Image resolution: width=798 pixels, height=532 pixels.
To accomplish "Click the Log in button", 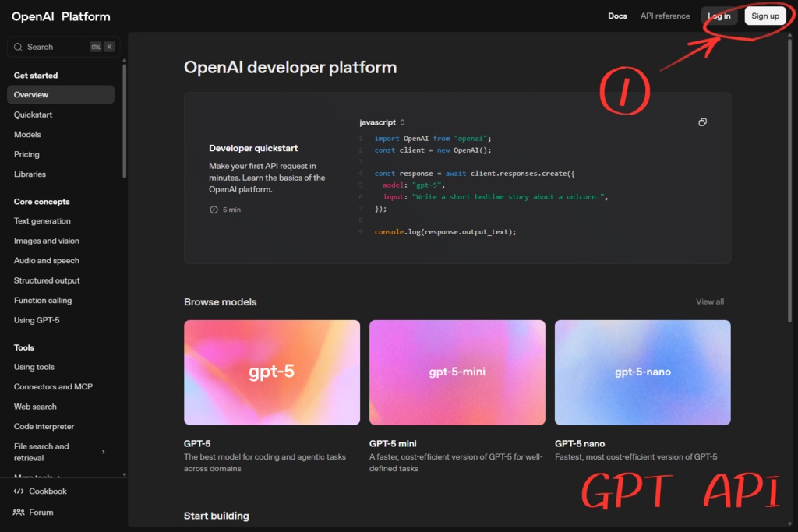I will [x=719, y=16].
